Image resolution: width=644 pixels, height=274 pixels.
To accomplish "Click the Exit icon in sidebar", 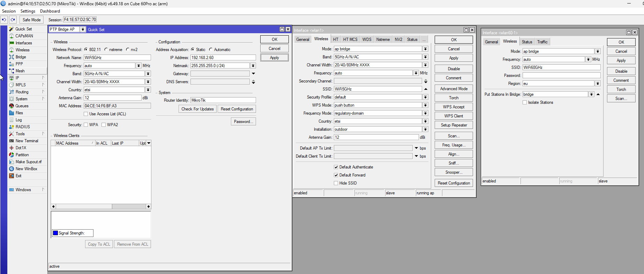I will pyautogui.click(x=12, y=176).
